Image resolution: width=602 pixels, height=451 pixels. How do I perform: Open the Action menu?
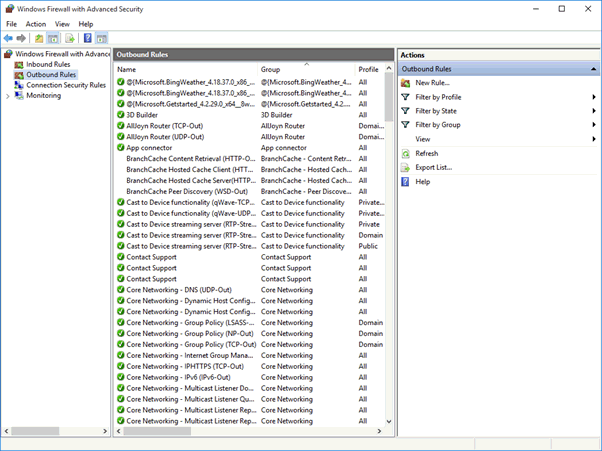[36, 24]
